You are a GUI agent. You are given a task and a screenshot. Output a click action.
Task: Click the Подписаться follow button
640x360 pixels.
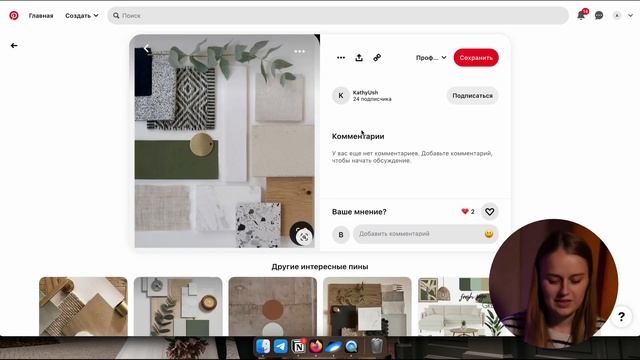tap(472, 96)
